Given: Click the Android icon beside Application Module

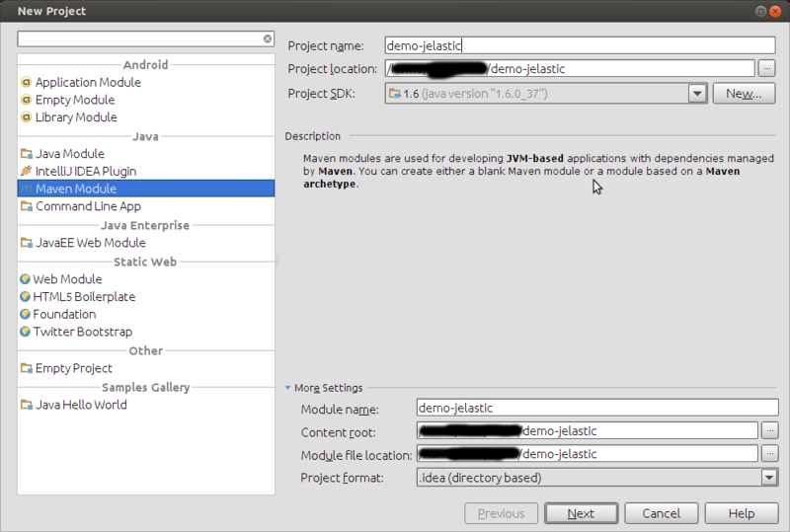Looking at the screenshot, I should (x=27, y=82).
